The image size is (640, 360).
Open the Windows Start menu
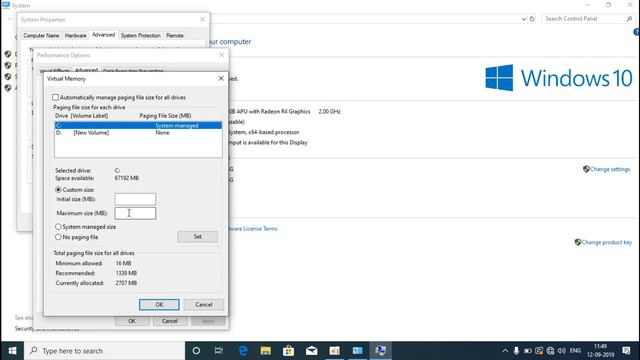[12, 351]
